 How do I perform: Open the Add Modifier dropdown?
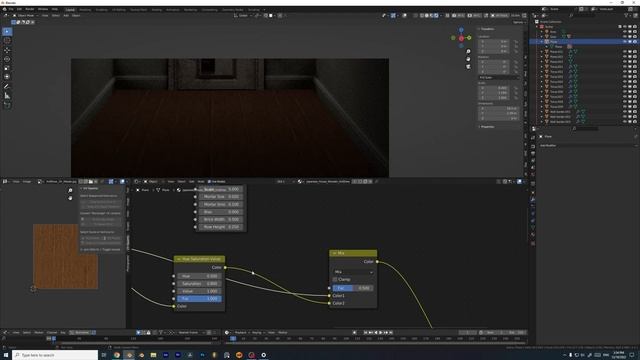click(586, 145)
